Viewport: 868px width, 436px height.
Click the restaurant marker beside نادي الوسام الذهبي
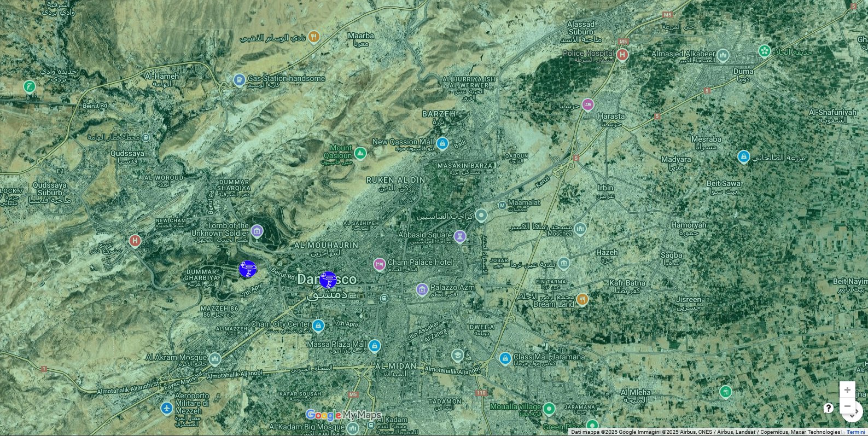[313, 37]
